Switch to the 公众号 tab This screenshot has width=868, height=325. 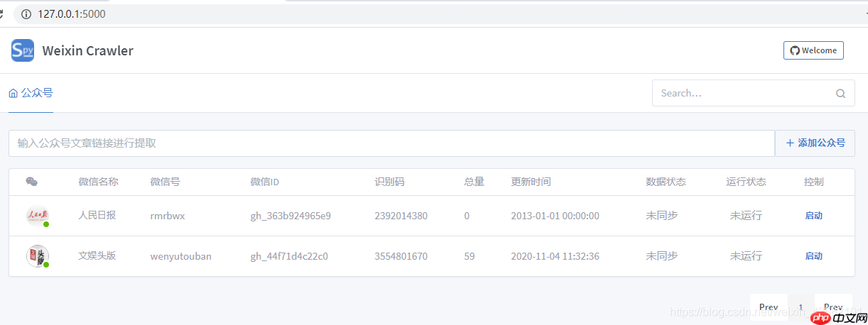click(31, 93)
